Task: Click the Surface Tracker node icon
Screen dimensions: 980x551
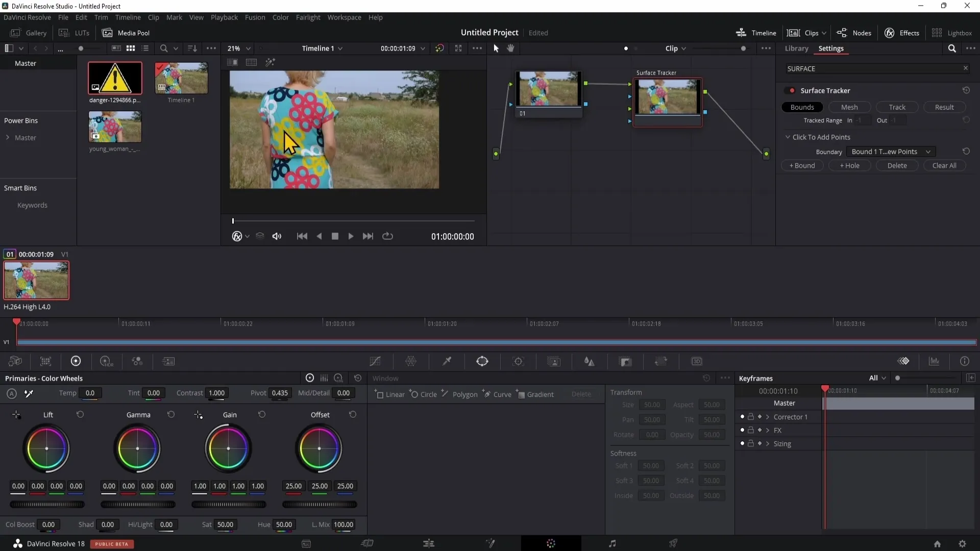Action: [x=668, y=96]
